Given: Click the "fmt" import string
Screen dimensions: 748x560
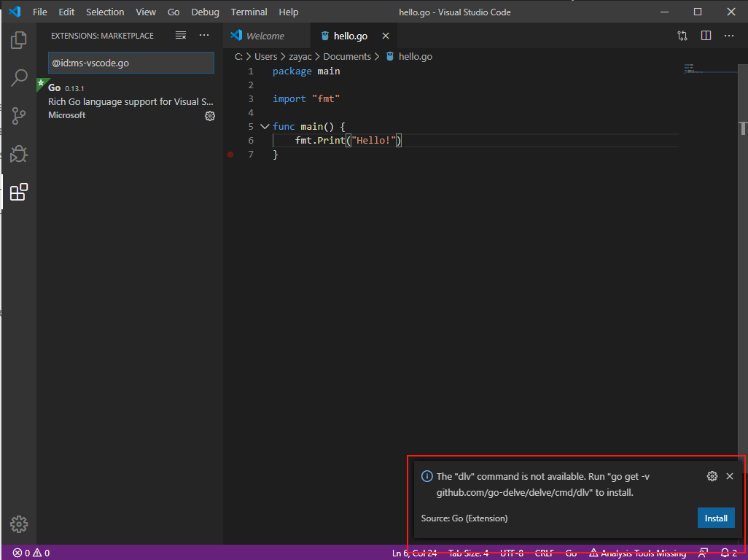Looking at the screenshot, I should (326, 98).
